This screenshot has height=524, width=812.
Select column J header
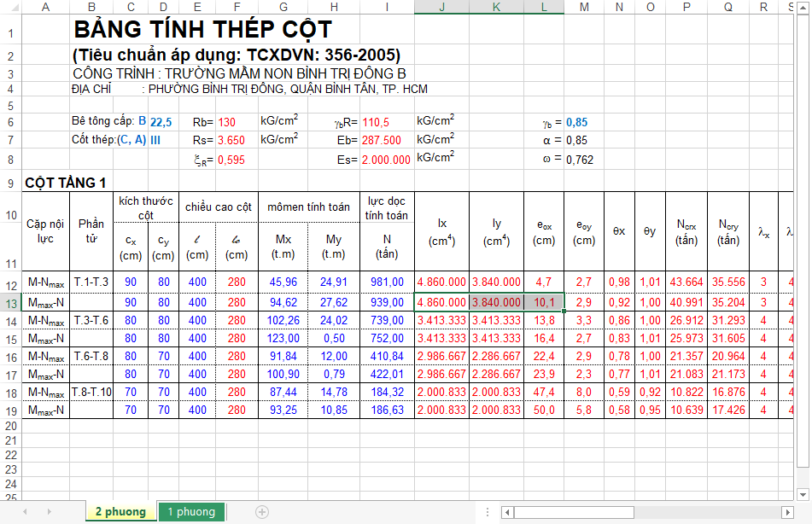441,9
